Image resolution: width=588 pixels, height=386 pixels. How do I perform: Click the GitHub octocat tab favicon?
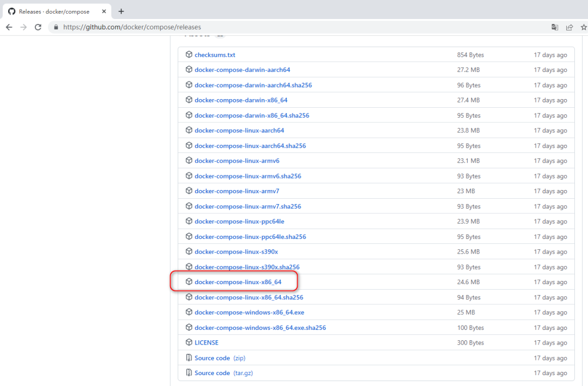click(x=11, y=11)
